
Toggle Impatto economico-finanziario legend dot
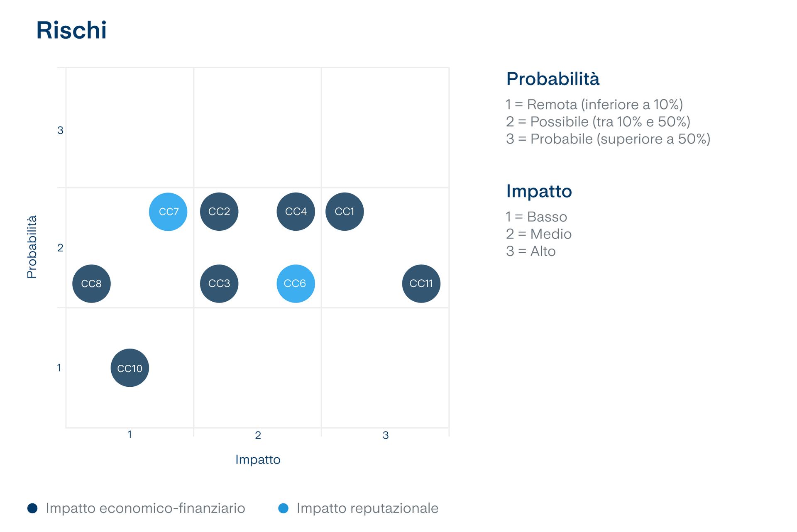pyautogui.click(x=32, y=508)
